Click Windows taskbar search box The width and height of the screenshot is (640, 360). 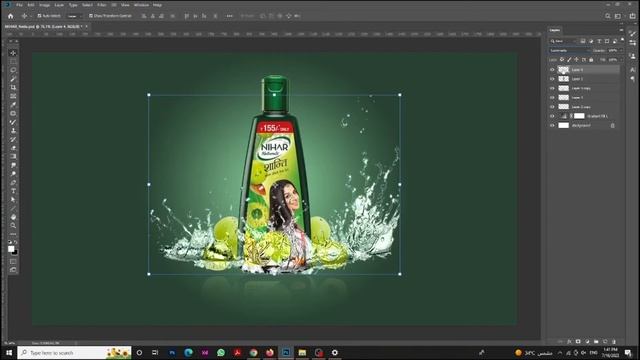(74, 352)
